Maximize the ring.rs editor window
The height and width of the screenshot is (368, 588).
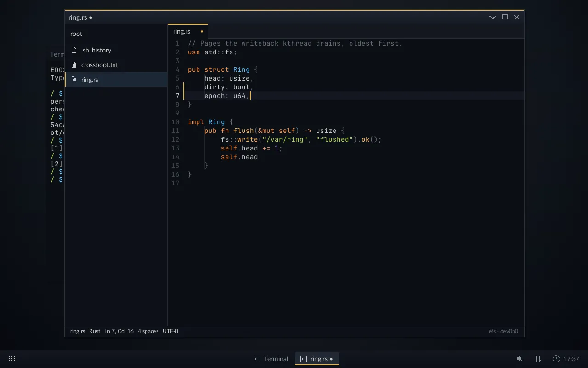tap(505, 17)
